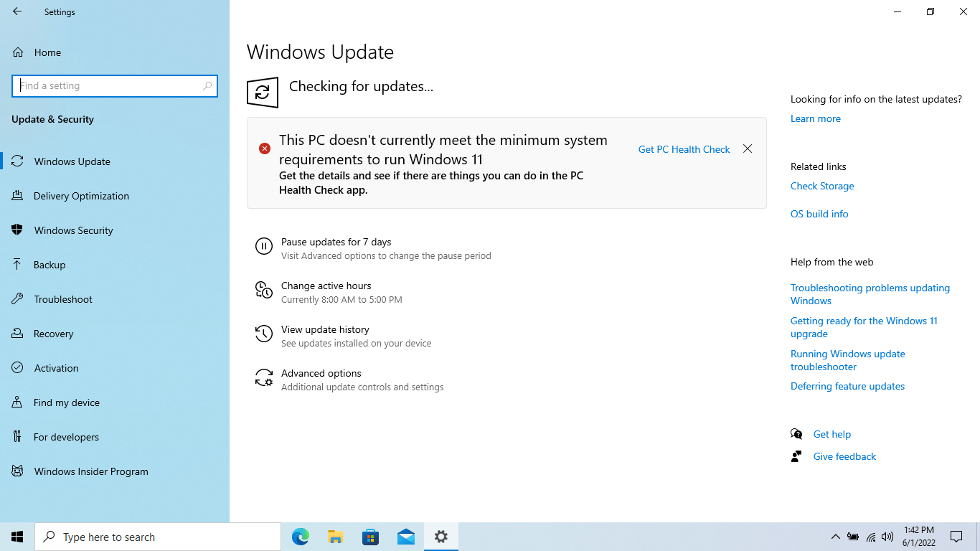
Task: Click the Find a setting search box
Action: (109, 85)
